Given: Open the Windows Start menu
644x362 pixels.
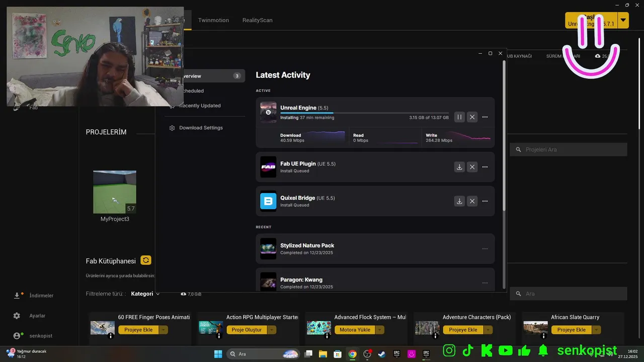Looking at the screenshot, I should pyautogui.click(x=218, y=354).
